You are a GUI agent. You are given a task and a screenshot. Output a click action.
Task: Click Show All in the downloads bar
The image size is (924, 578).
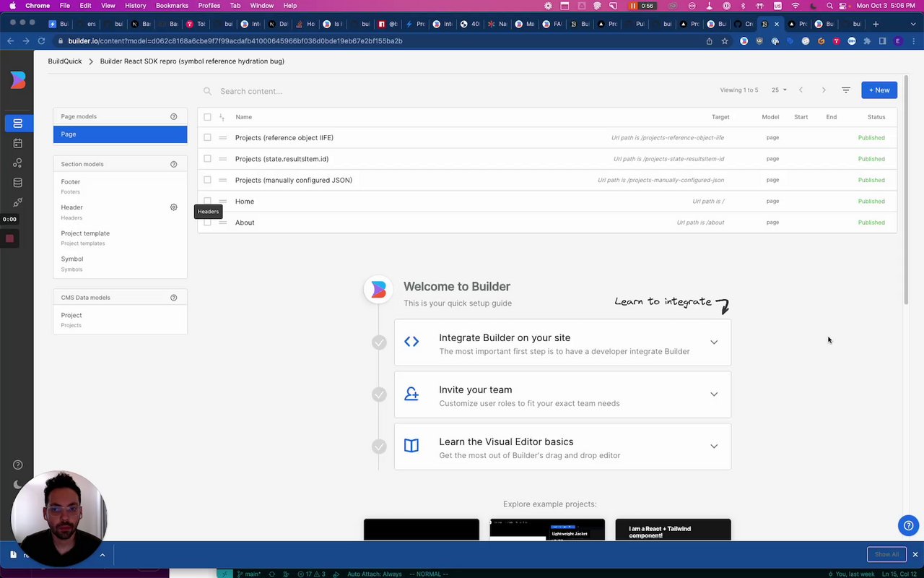pyautogui.click(x=886, y=554)
